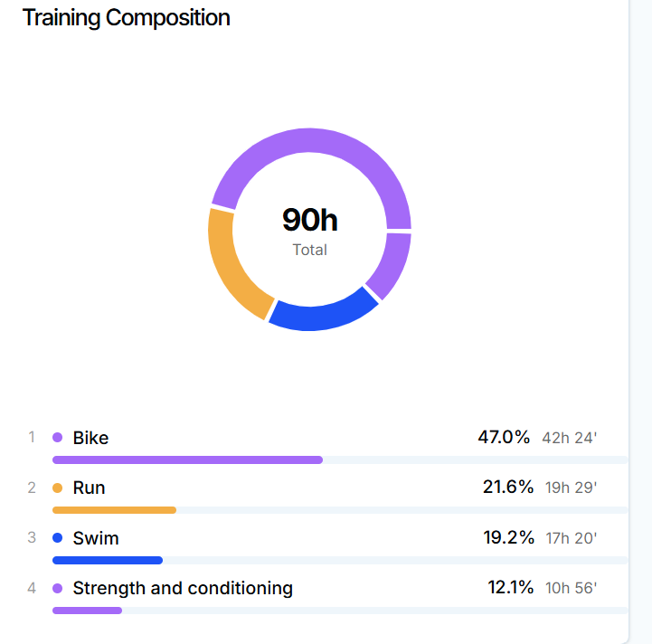Select the orange Run segment of the donut
This screenshot has height=644, width=652.
point(231,263)
